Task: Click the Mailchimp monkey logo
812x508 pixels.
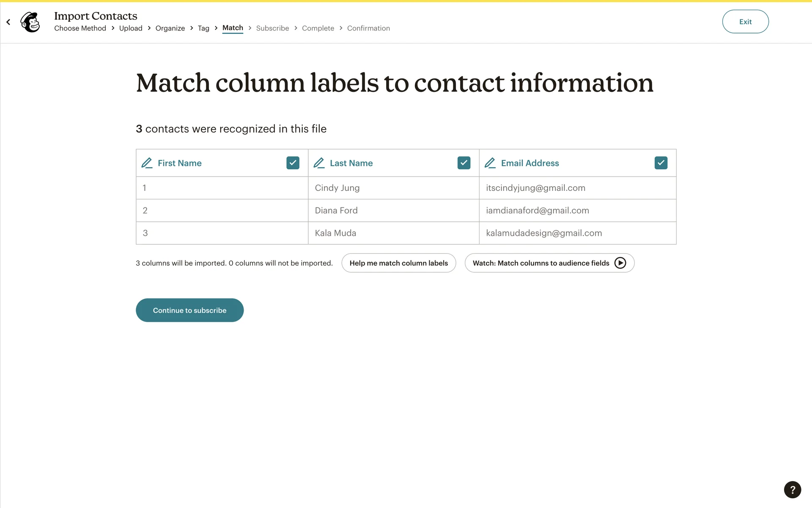Action: (30, 22)
